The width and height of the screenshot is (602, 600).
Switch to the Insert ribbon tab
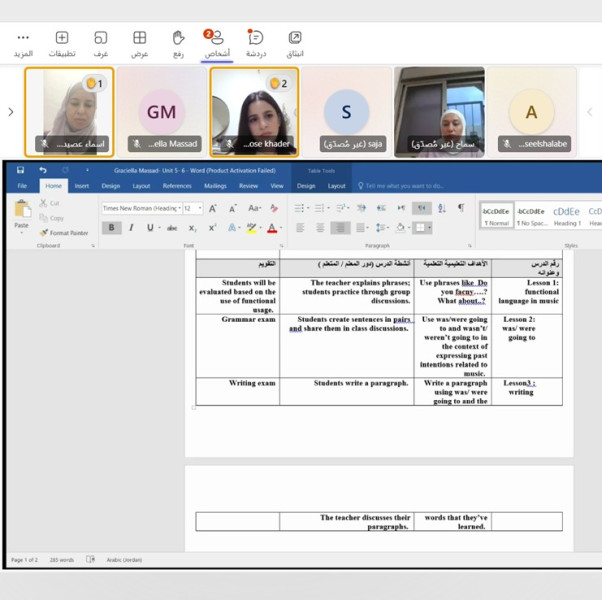pos(82,186)
